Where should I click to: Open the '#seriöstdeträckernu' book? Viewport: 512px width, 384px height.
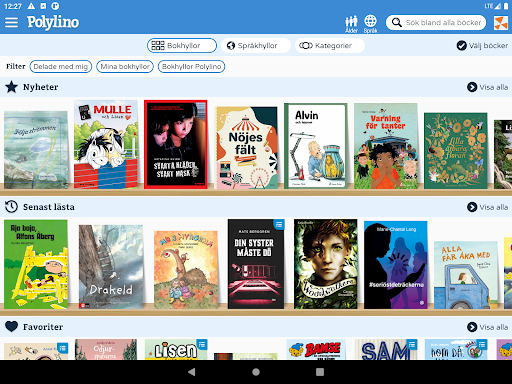pyautogui.click(x=396, y=265)
